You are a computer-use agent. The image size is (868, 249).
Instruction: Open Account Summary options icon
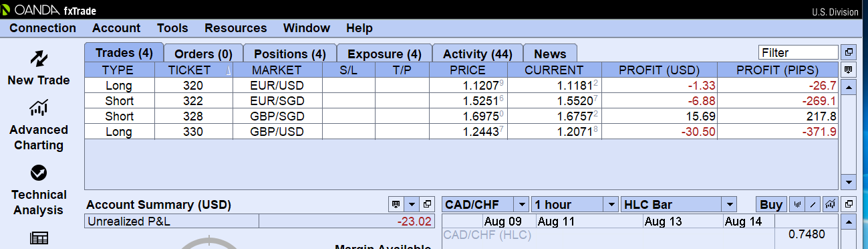point(396,204)
